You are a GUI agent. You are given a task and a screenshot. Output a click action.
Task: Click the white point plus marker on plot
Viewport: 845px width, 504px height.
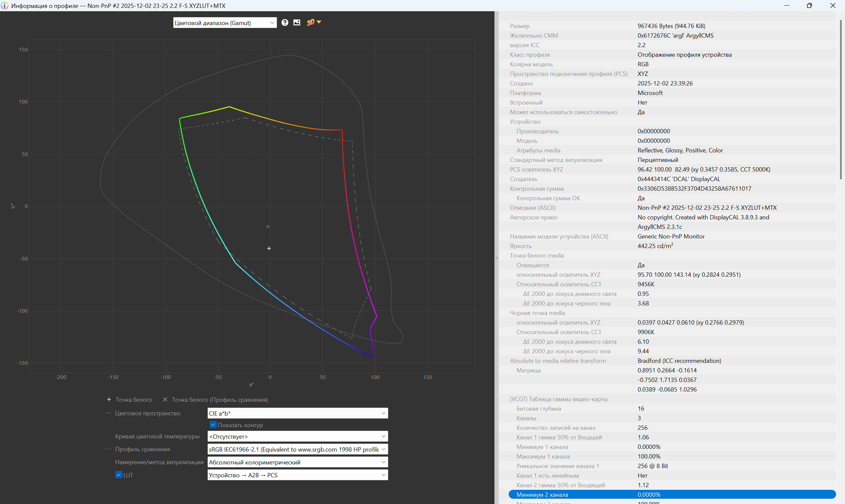coord(269,249)
